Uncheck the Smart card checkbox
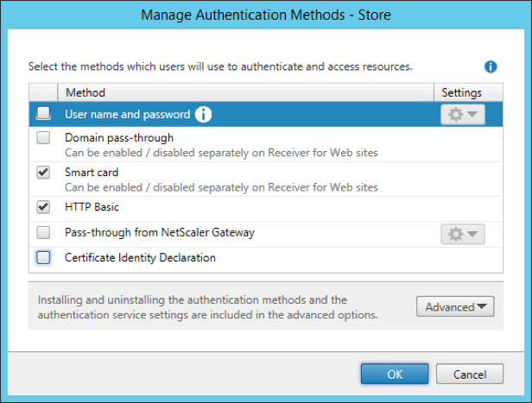Image resolution: width=532 pixels, height=403 pixels. point(43,173)
